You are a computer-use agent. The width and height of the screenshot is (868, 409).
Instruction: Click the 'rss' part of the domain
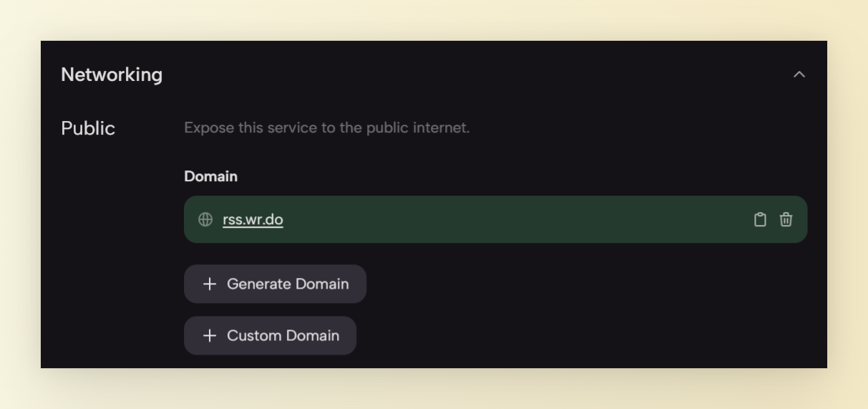pyautogui.click(x=232, y=220)
